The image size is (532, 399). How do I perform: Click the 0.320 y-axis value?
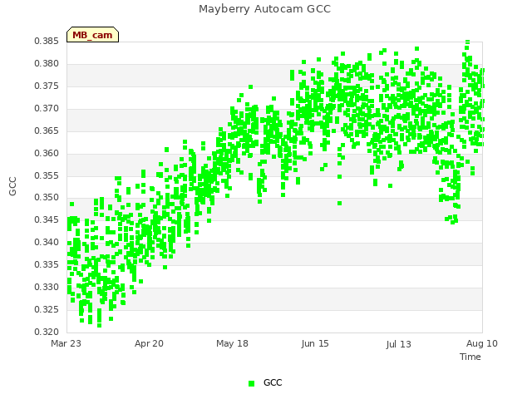click(x=47, y=332)
